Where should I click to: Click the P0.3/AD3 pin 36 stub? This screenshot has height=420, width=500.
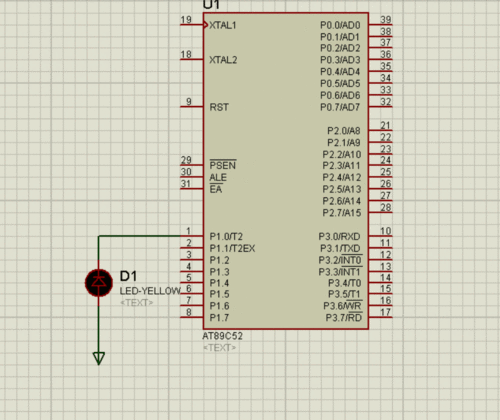coord(380,59)
